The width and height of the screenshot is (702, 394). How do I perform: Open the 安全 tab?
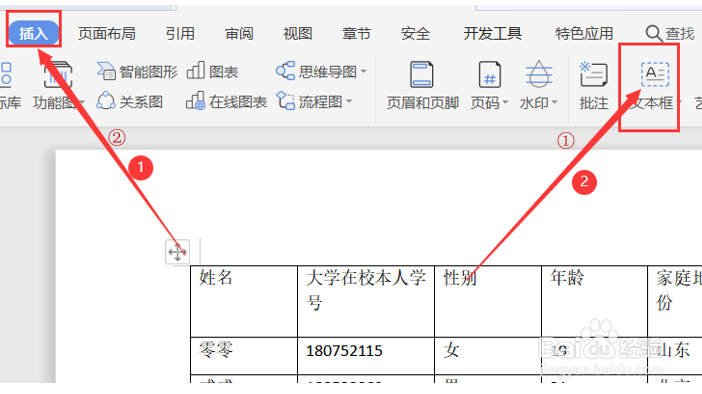coord(415,34)
